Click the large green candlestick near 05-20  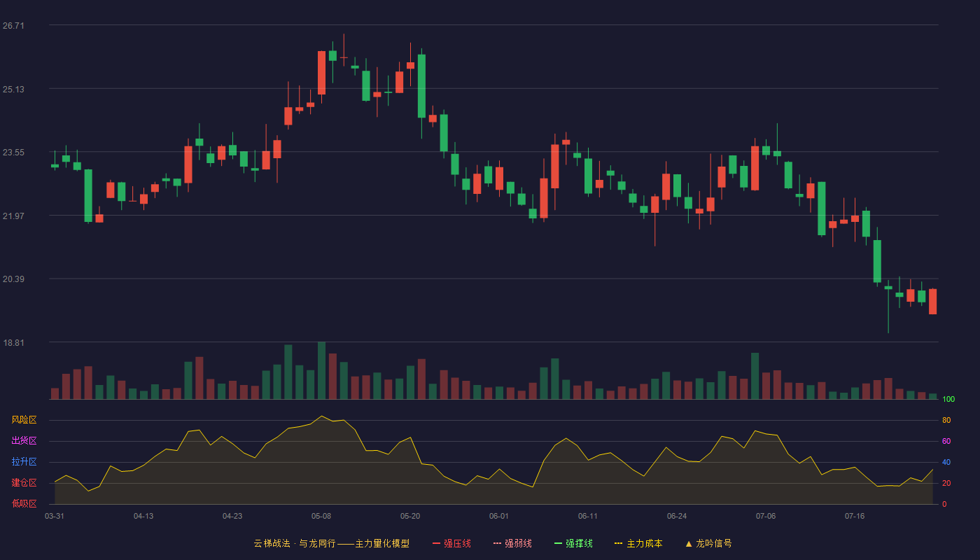(x=421, y=86)
